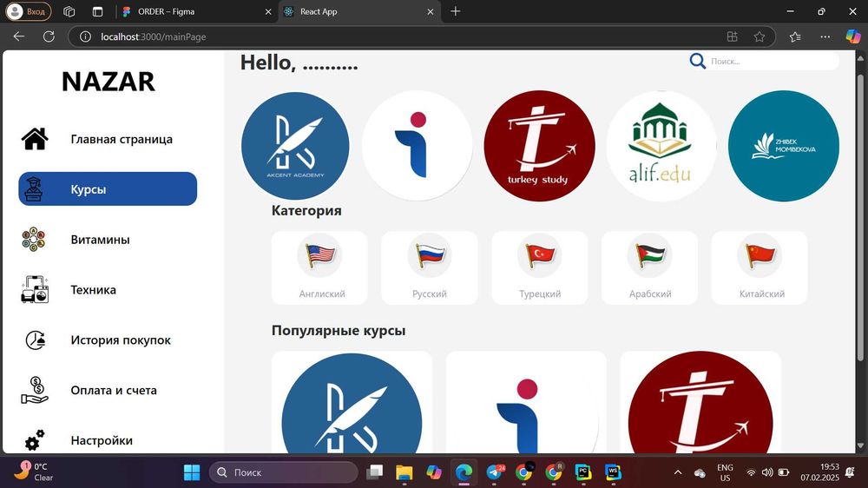Viewport: 868px width, 488px height.
Task: Close the React App tab
Action: click(431, 11)
